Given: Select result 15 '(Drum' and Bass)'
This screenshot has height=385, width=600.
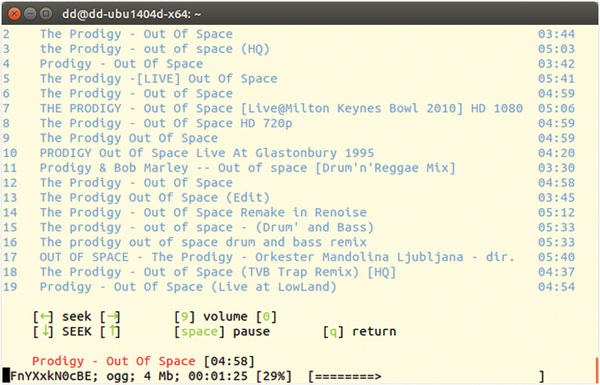Looking at the screenshot, I should point(207,227).
